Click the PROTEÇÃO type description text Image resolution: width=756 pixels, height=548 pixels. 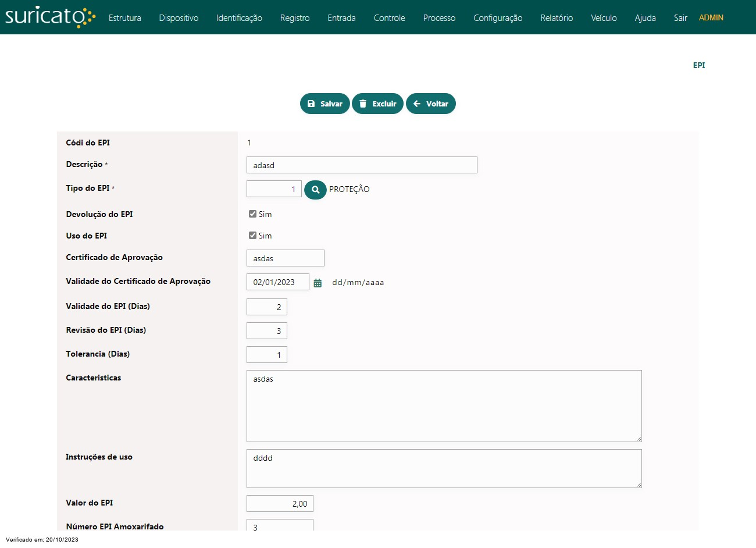pos(350,189)
